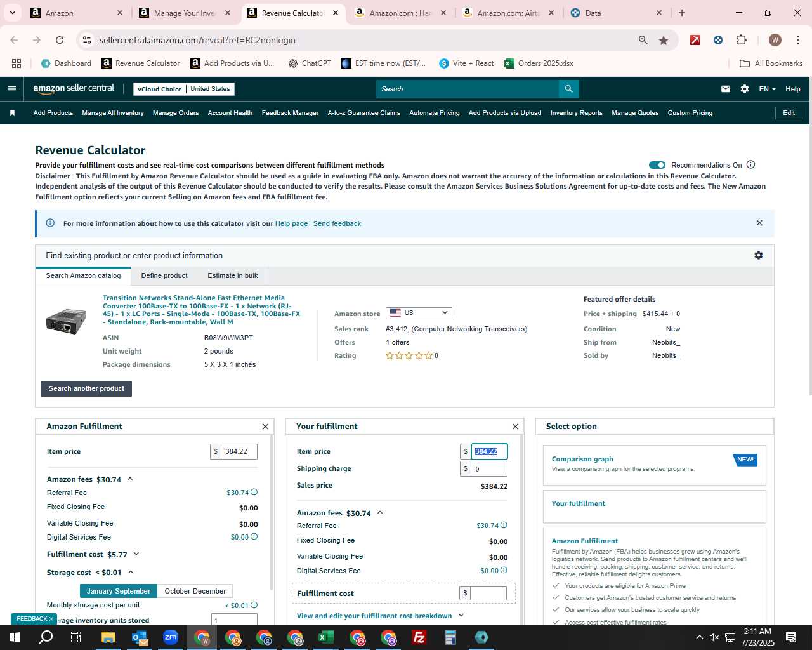Click the Shipping charge input field
Image resolution: width=812 pixels, height=650 pixels.
[x=488, y=468]
